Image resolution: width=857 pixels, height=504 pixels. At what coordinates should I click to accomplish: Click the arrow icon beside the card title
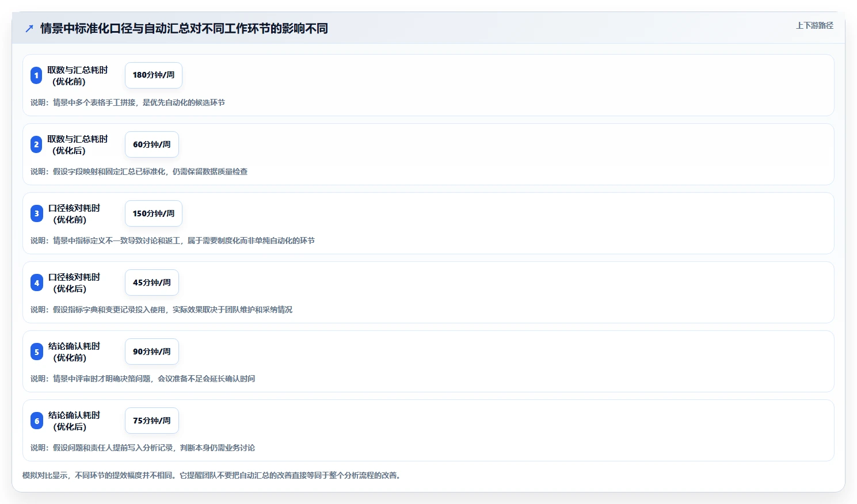tap(29, 28)
